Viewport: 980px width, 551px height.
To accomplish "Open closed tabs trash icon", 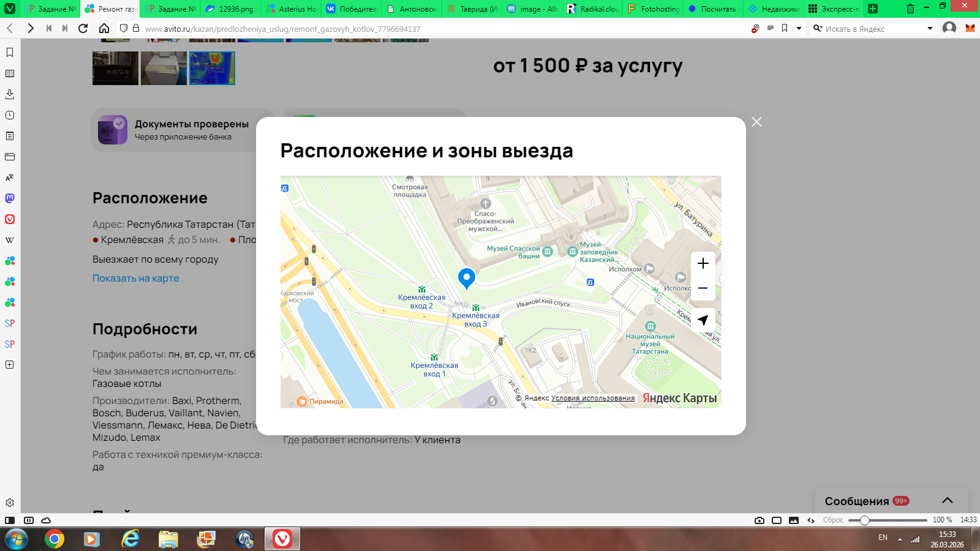I will tap(910, 9).
